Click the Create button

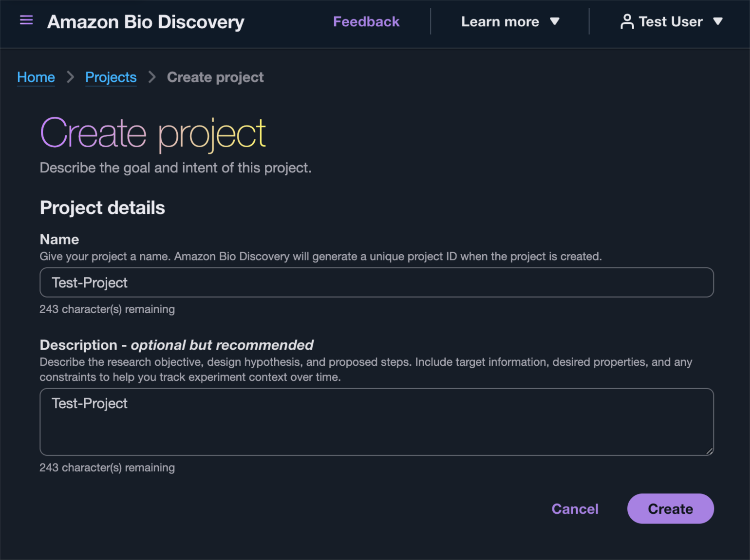click(x=670, y=508)
